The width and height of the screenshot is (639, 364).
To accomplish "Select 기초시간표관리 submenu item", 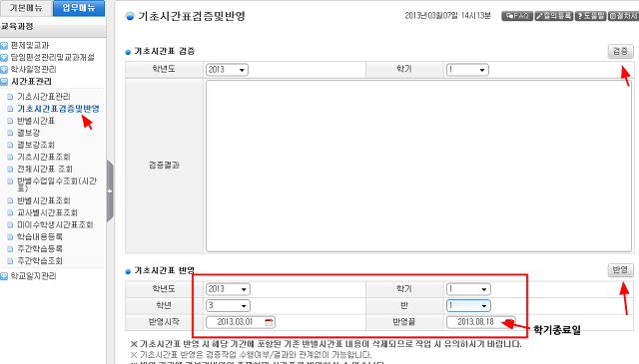I will (x=44, y=97).
